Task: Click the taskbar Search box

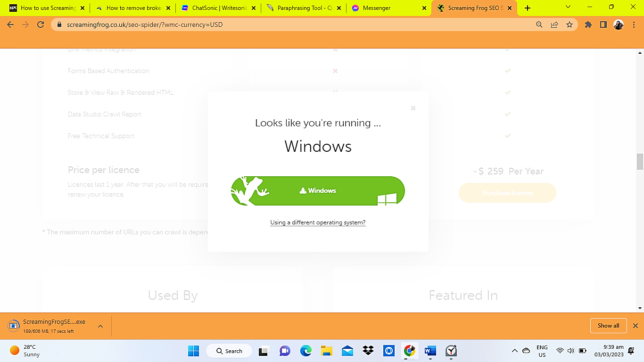Action: click(x=229, y=351)
